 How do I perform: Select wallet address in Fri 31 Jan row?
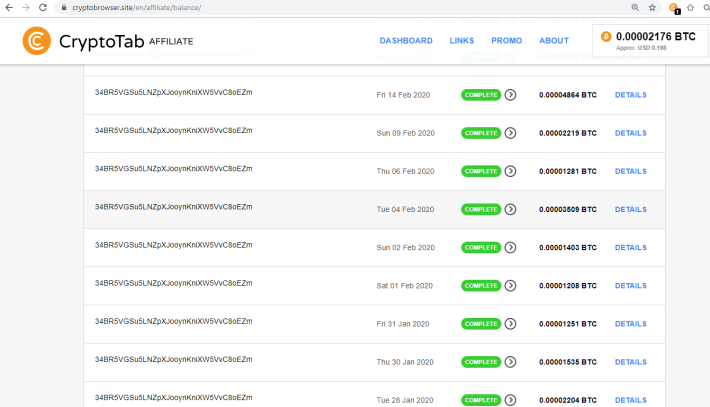(x=173, y=321)
